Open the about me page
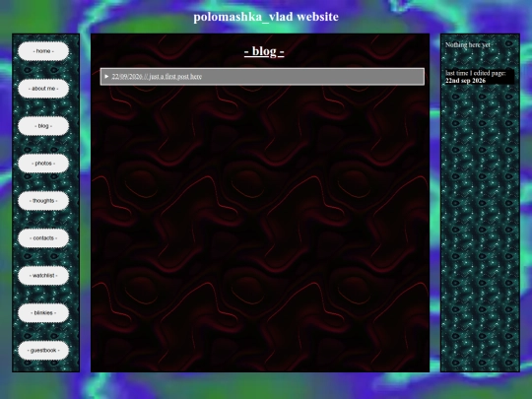Image resolution: width=532 pixels, height=399 pixels. (43, 89)
